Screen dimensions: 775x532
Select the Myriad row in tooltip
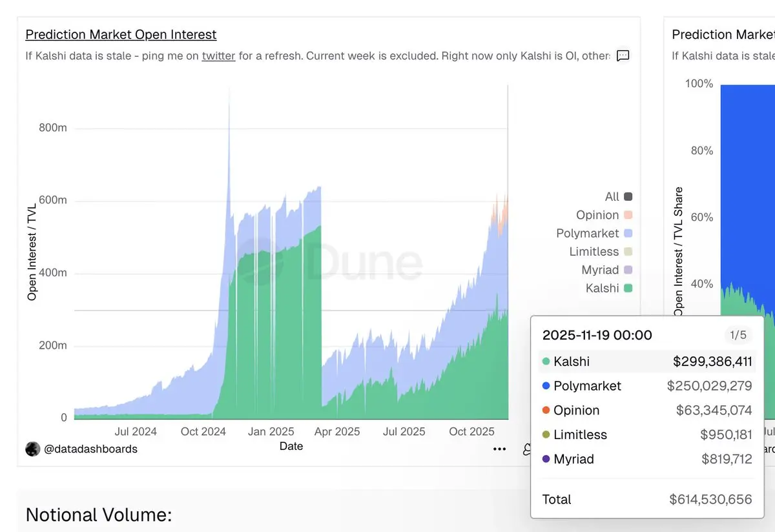647,460
